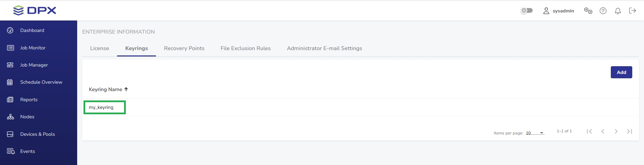Open the Reports section
Screen dimensions: 644x165
click(x=29, y=99)
